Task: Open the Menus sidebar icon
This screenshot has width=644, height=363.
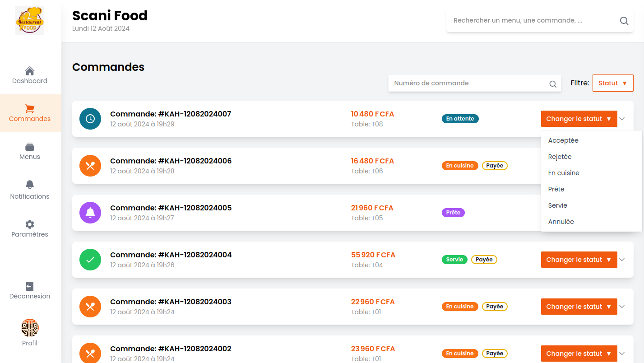Action: pos(30,147)
